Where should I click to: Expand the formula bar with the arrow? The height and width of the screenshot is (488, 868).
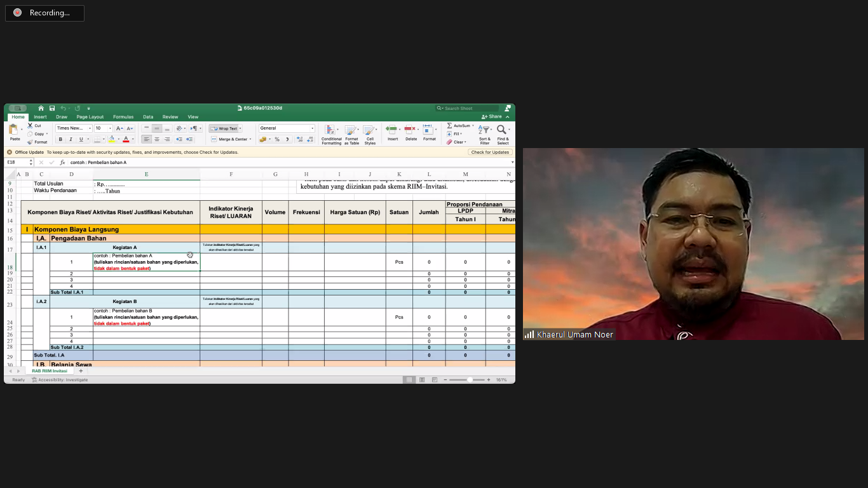[x=512, y=162]
